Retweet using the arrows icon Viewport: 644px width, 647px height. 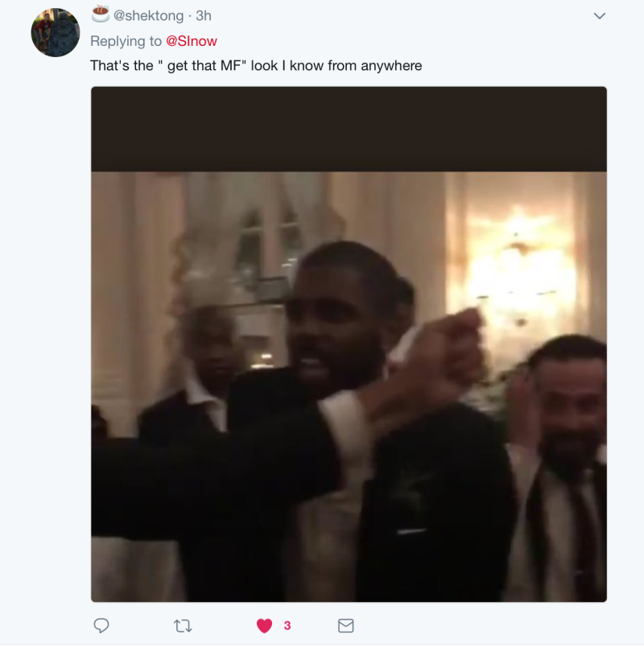pyautogui.click(x=183, y=626)
